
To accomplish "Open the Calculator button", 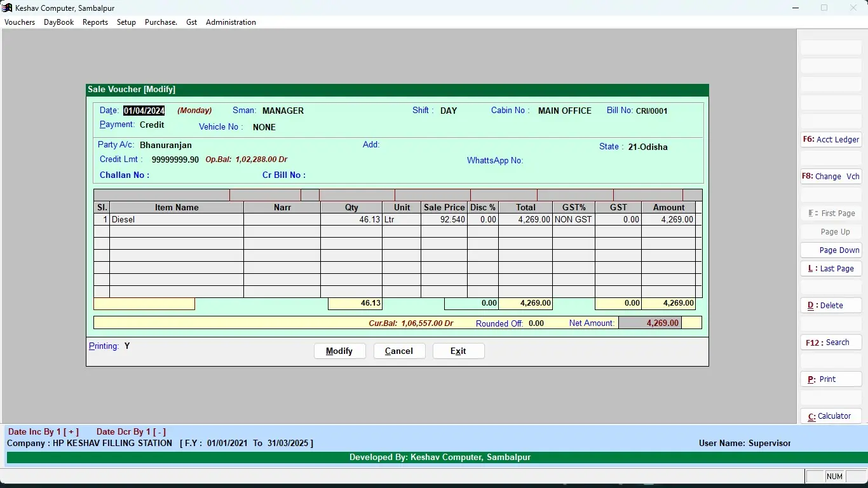I will [831, 416].
